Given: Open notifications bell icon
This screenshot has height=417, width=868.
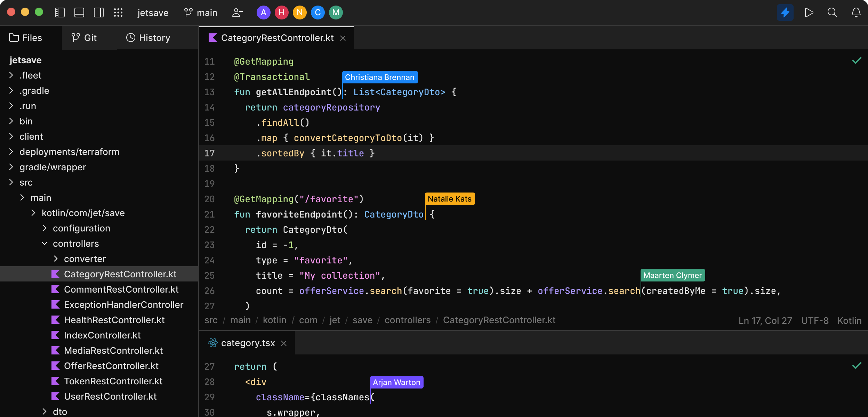Looking at the screenshot, I should coord(856,13).
